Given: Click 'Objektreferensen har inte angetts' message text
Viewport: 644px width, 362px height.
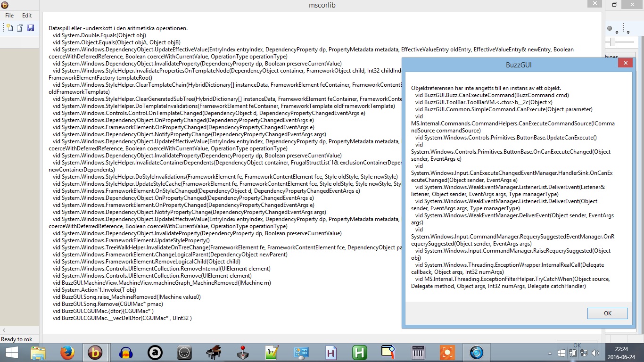Looking at the screenshot, I should [486, 88].
